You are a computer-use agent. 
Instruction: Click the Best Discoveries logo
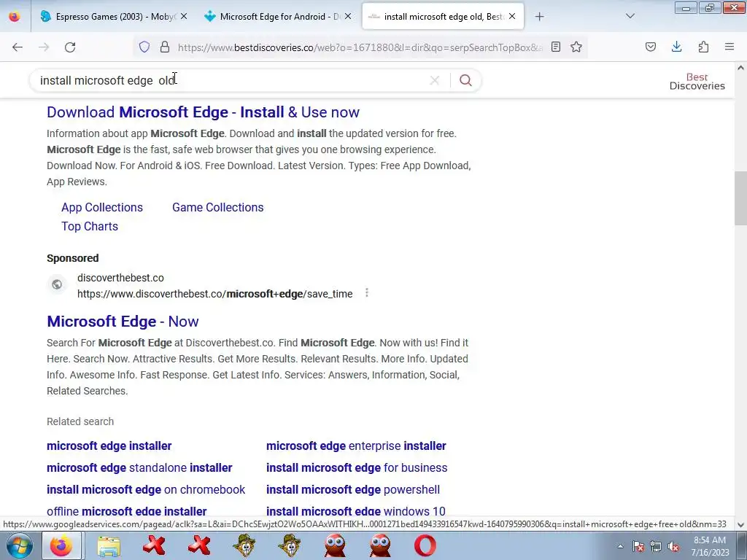click(697, 82)
